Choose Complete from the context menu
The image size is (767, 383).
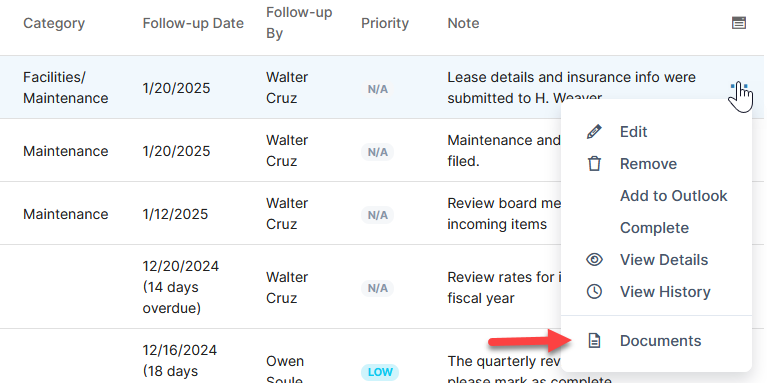(x=654, y=228)
